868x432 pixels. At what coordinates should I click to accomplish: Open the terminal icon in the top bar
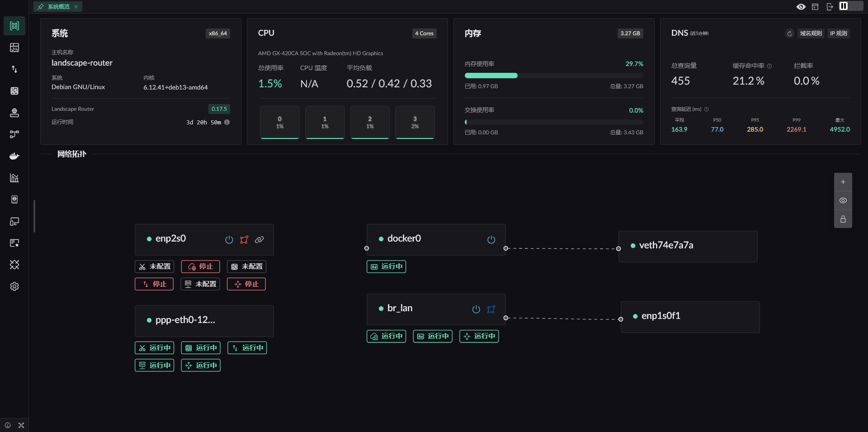click(815, 7)
